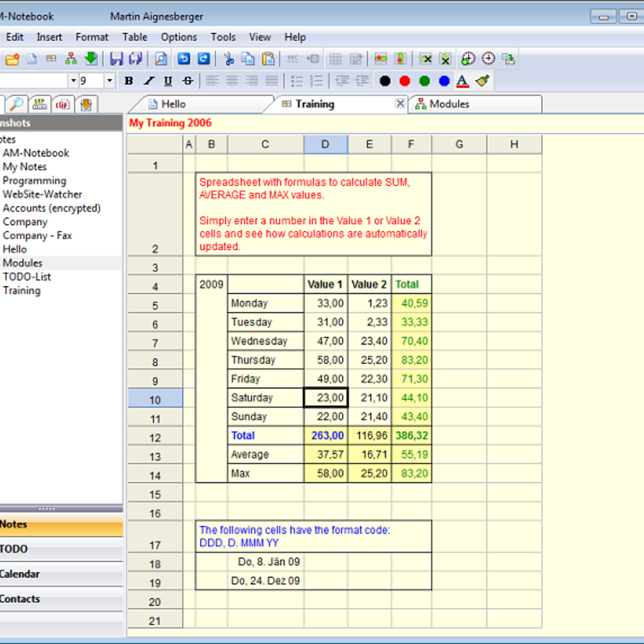Screen dimensions: 644x644
Task: Open the font size dropdown arrow
Action: coord(109,81)
